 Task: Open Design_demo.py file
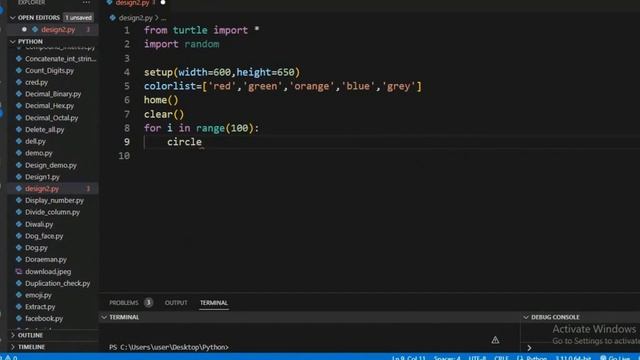51,165
